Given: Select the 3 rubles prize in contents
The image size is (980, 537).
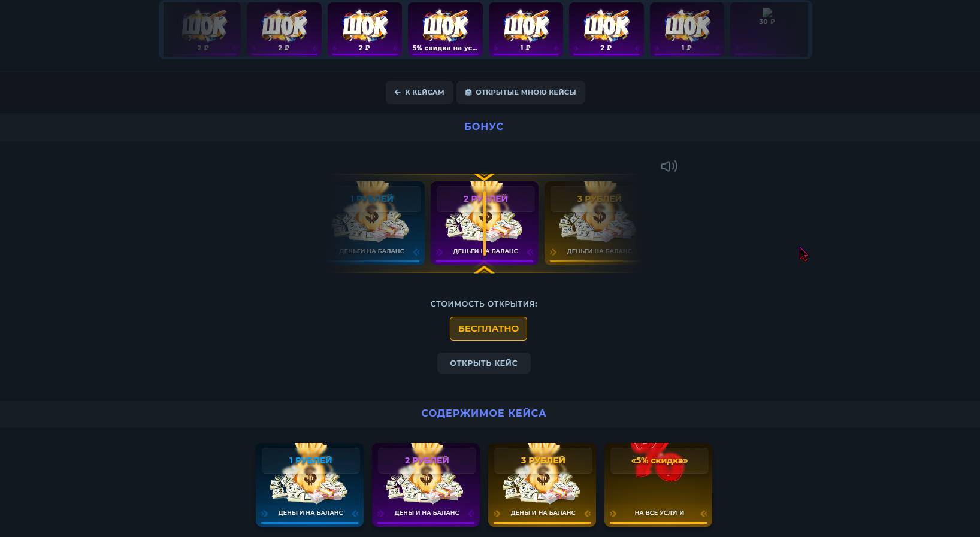Looking at the screenshot, I should 542,485.
